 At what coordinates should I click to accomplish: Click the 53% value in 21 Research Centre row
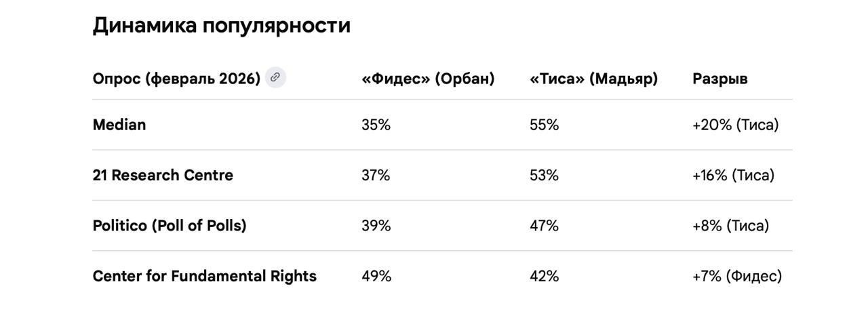pos(544,175)
